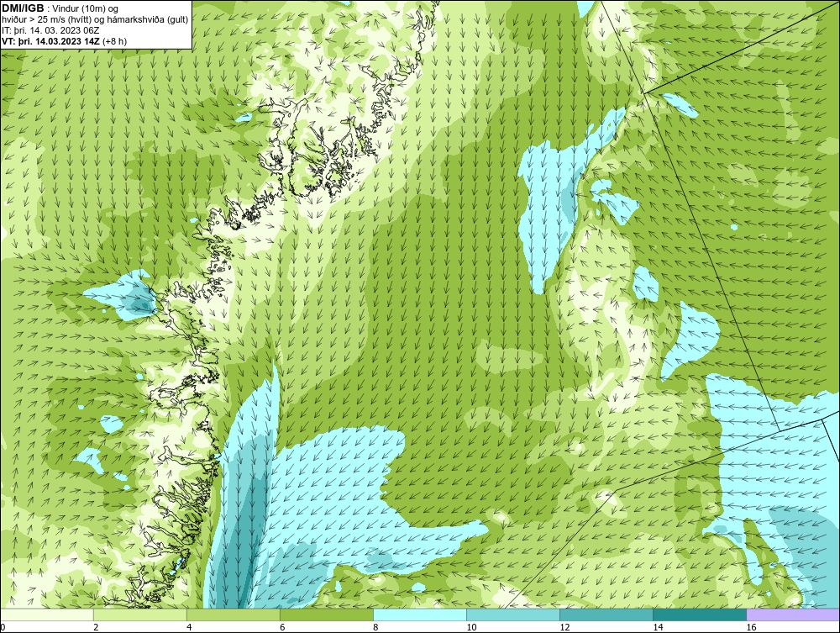Screen dimensions: 840x633
Task: Click the legend label 2
Action: 96,627
